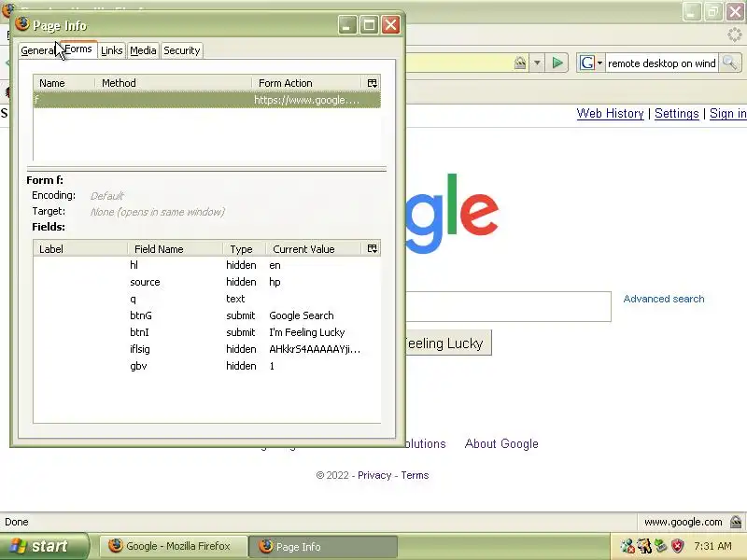Select the 'q' text field row

click(206, 299)
